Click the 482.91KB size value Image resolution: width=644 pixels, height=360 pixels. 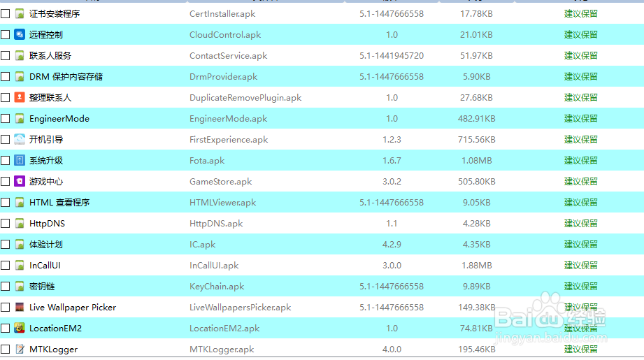pyautogui.click(x=476, y=119)
